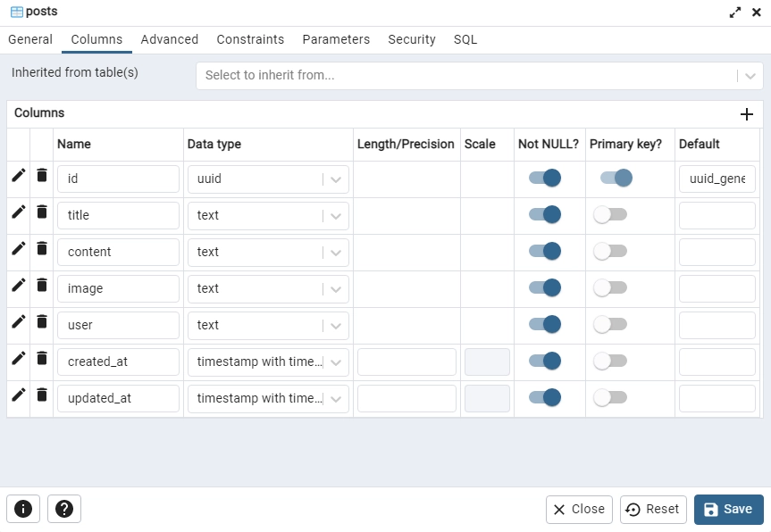Screen dimensions: 771x532
Task: Go to the Constraints tab
Action: tap(250, 39)
